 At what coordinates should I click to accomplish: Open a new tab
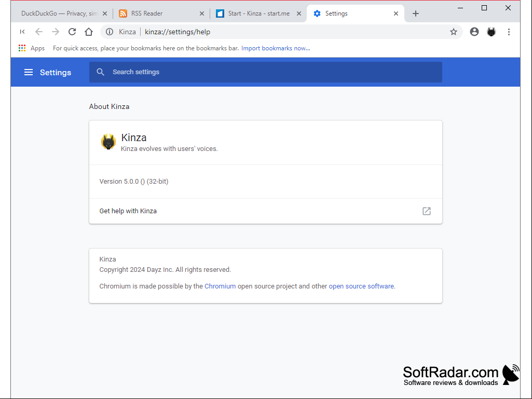[x=416, y=13]
